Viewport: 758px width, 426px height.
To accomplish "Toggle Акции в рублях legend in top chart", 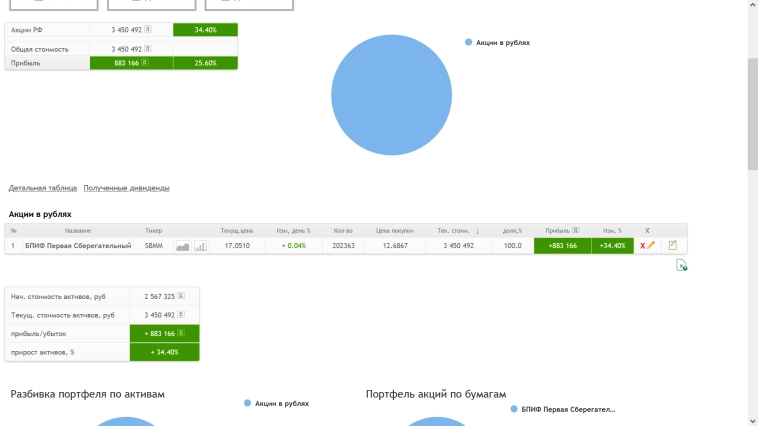I will [497, 43].
